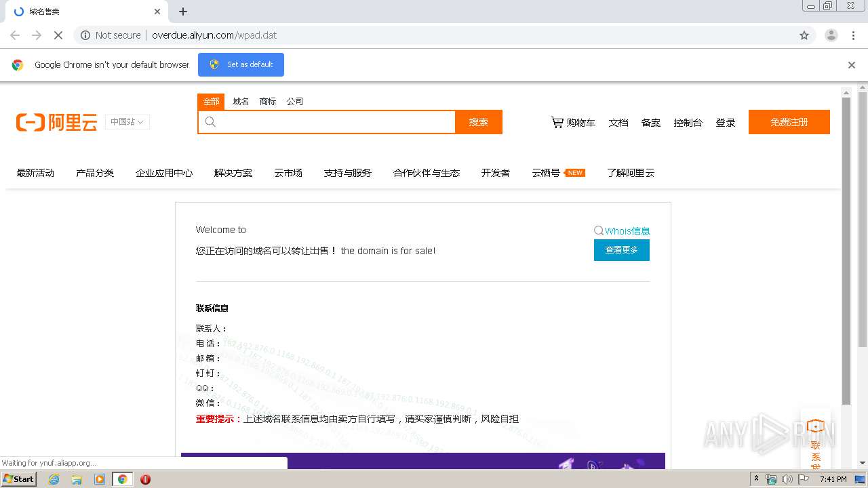The width and height of the screenshot is (868, 488).
Task: Click the Aliyun 阿里云 logo
Action: point(57,122)
